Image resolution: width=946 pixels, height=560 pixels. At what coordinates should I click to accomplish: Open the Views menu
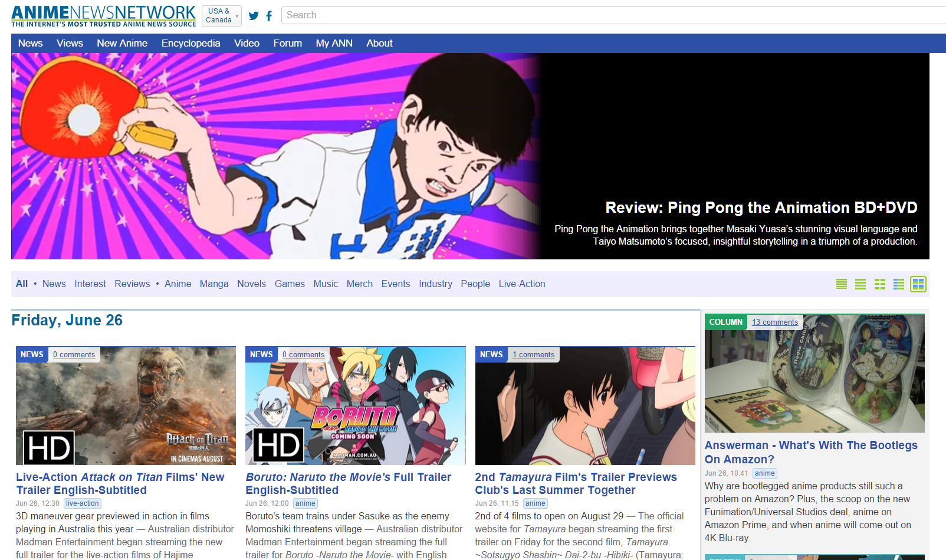pos(70,43)
